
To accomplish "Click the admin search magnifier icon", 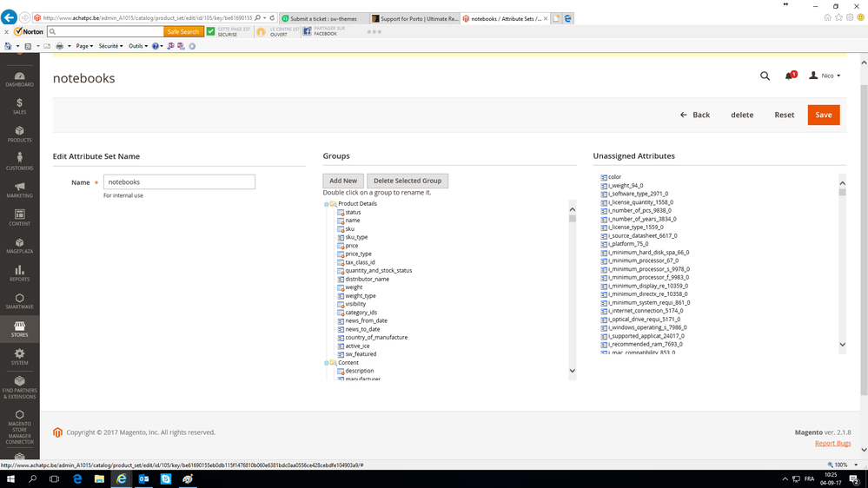I will click(x=765, y=76).
